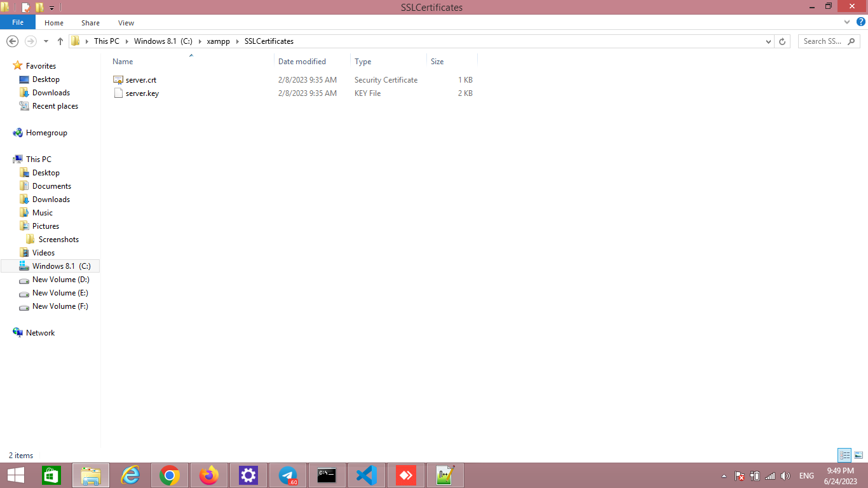Refresh the SSLCertificates folder view
The image size is (868, 488).
tap(782, 41)
